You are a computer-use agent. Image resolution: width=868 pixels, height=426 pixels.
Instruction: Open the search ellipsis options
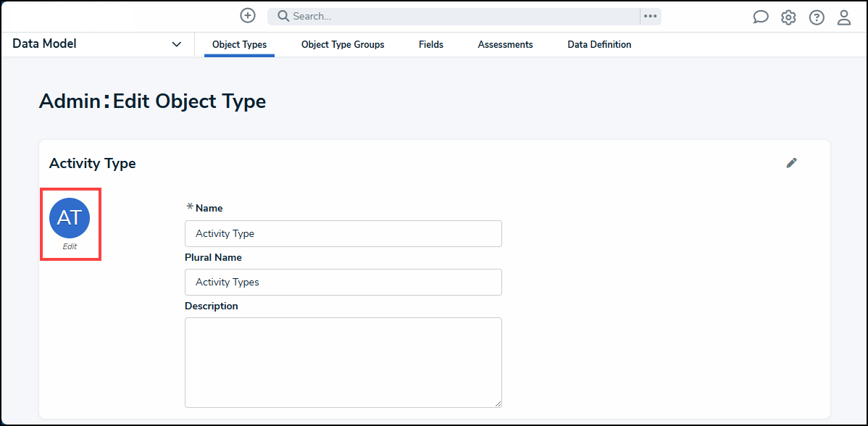pos(650,16)
